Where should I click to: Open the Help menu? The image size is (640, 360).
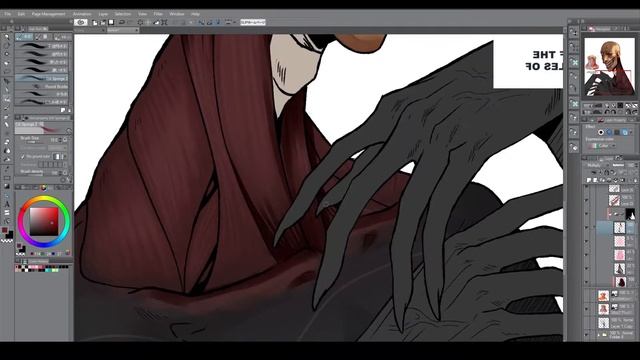click(x=196, y=14)
